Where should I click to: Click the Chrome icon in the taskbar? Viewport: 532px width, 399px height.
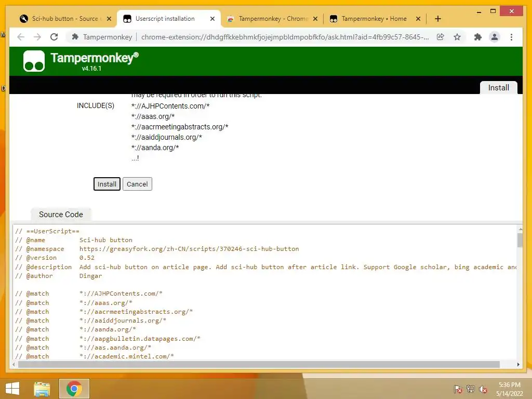(x=74, y=389)
